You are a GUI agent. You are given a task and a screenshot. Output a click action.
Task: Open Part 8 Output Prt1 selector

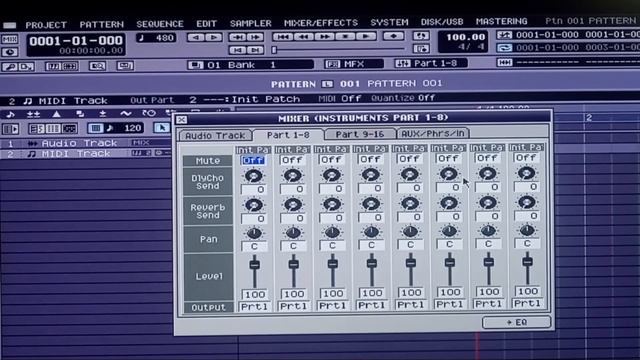[x=527, y=303]
